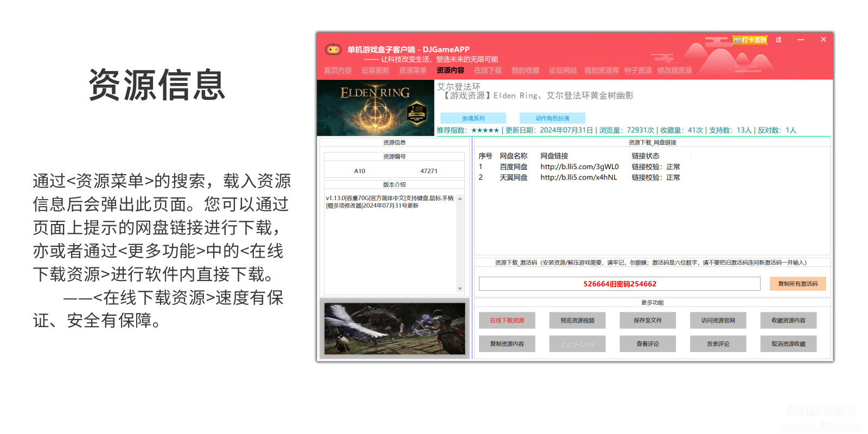Click the version box scroll down arrow

coord(460,289)
